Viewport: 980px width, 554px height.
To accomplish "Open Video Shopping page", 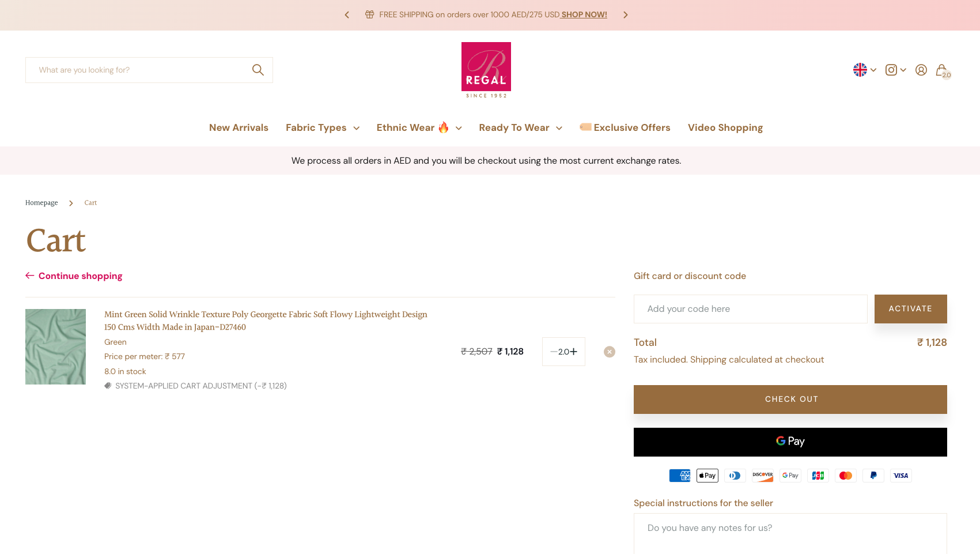I will tap(725, 128).
